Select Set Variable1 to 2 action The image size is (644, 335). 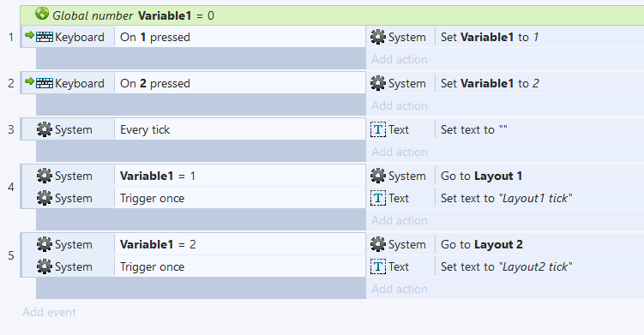click(x=539, y=83)
